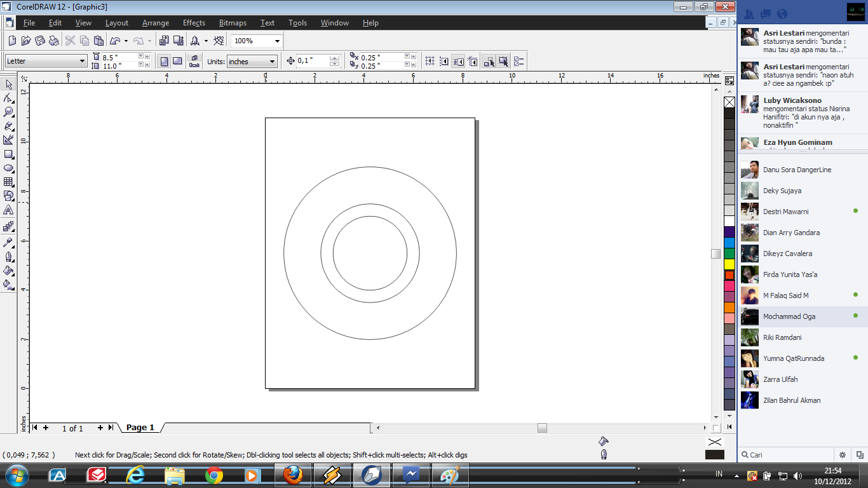868x488 pixels.
Task: Select the Zoom tool in the toolbox
Action: [9, 112]
